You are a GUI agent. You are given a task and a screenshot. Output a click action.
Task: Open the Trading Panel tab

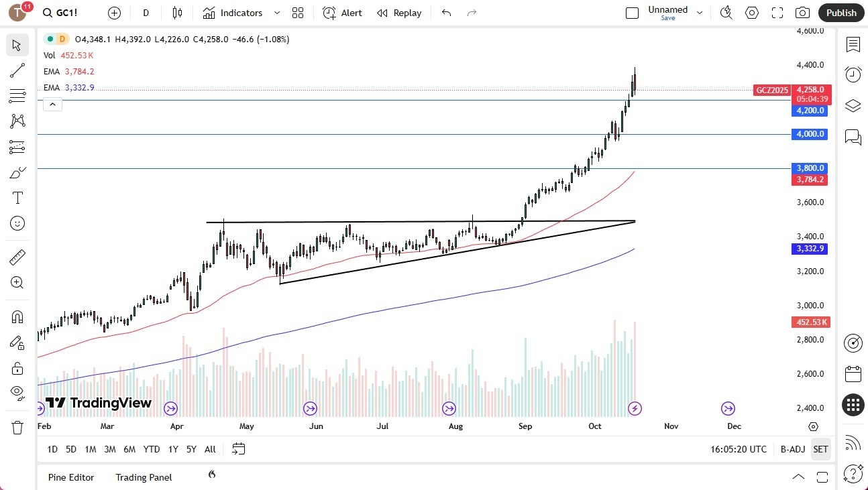143,477
